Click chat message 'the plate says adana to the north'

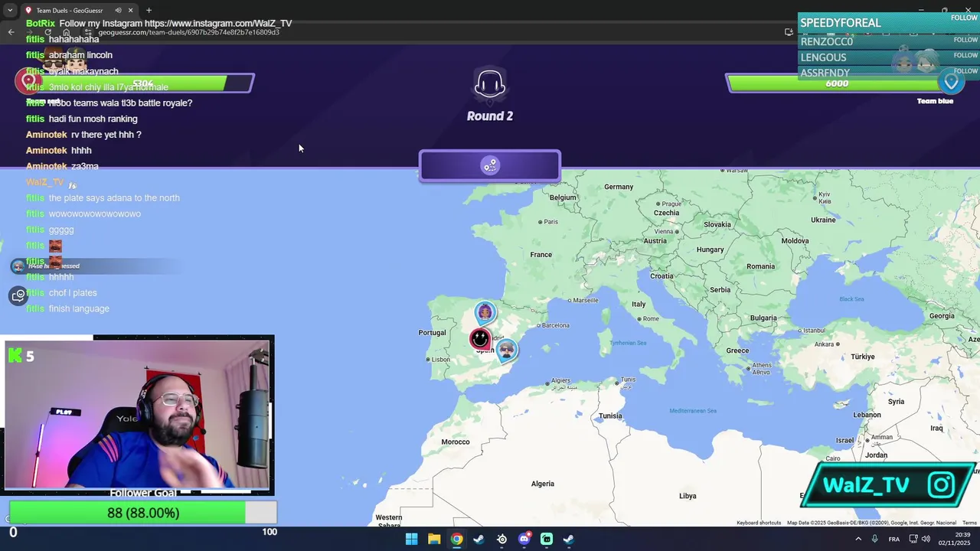click(x=114, y=197)
